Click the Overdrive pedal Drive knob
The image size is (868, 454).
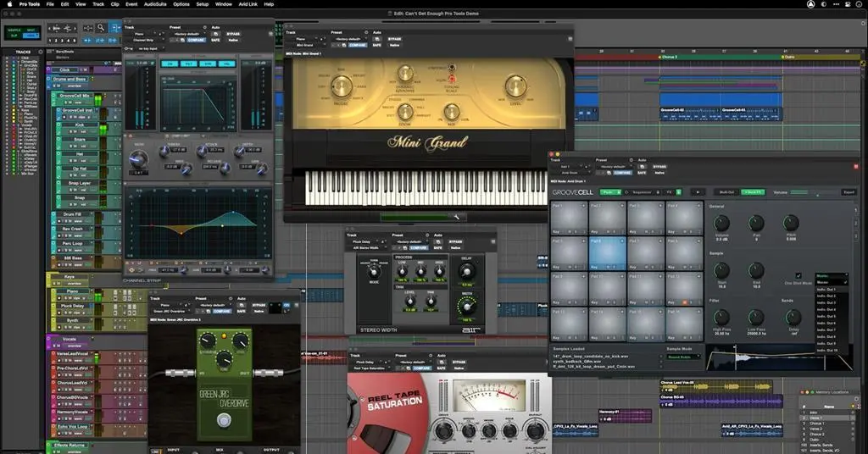(x=208, y=340)
